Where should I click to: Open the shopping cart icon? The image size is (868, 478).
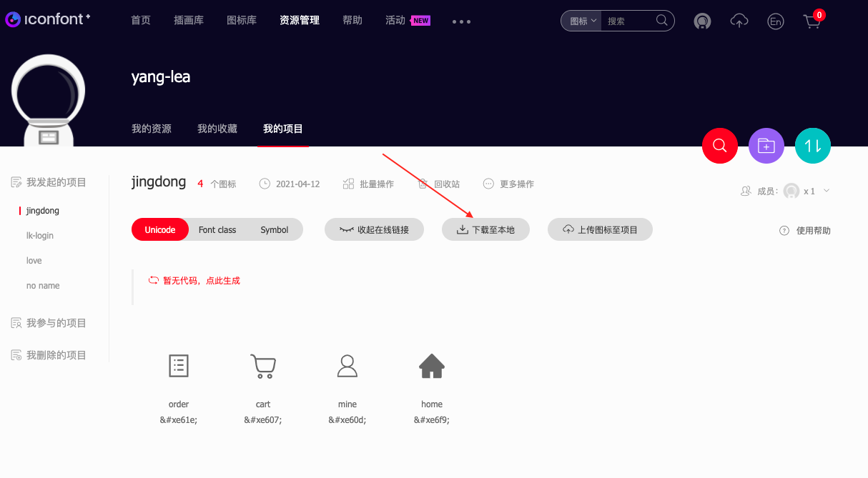(813, 20)
